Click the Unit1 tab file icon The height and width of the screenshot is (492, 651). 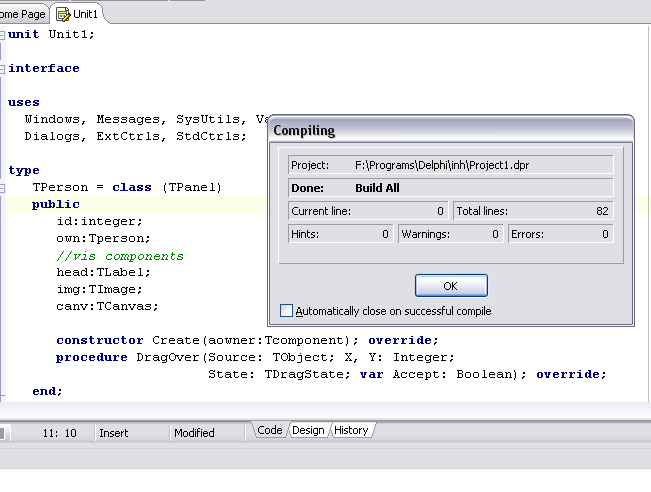[63, 15]
